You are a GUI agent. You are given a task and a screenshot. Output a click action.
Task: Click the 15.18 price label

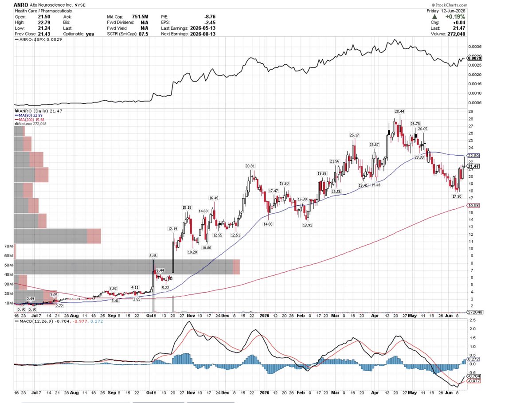pyautogui.click(x=187, y=207)
